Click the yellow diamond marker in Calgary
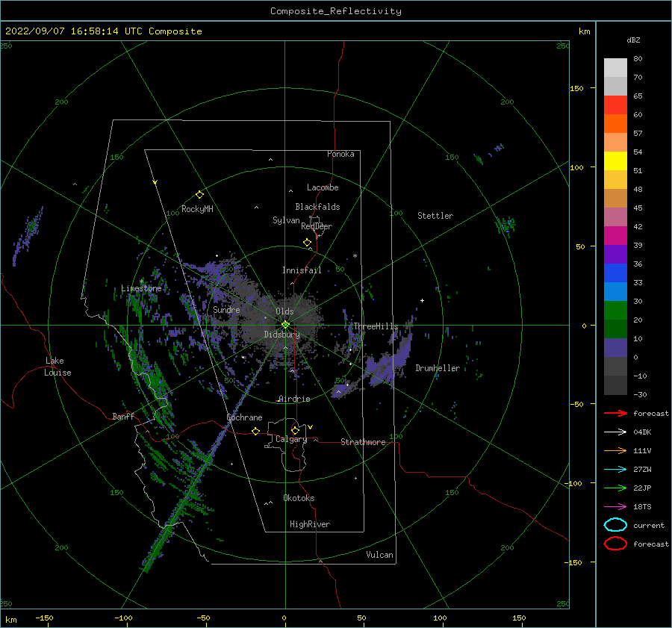672x628 pixels. (x=295, y=430)
